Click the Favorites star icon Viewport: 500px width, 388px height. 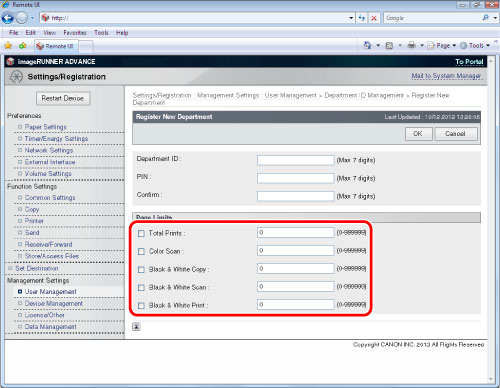8,46
